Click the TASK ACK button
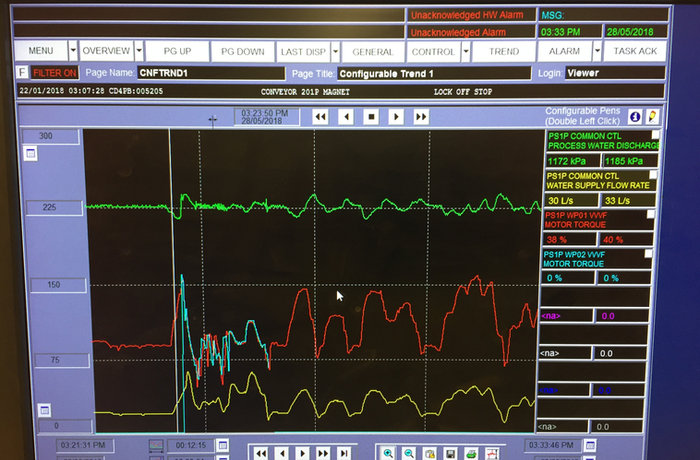Image resolution: width=700 pixels, height=460 pixels. pos(635,51)
